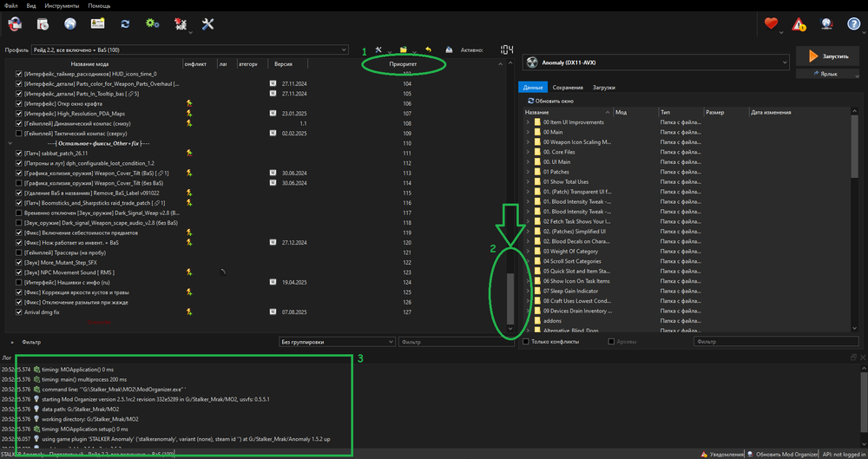Open the Ярлык dropdown arrow
Viewport: 868px width, 459px height.
coord(857,75)
